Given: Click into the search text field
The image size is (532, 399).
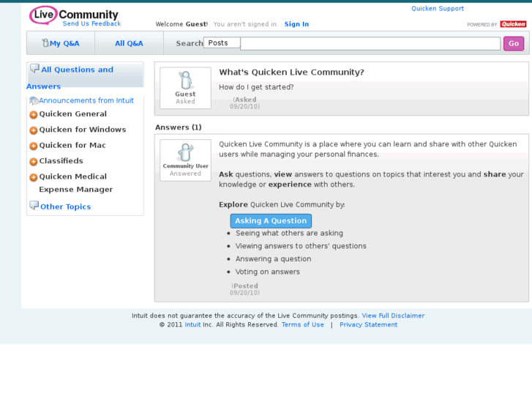Looking at the screenshot, I should tap(370, 43).
